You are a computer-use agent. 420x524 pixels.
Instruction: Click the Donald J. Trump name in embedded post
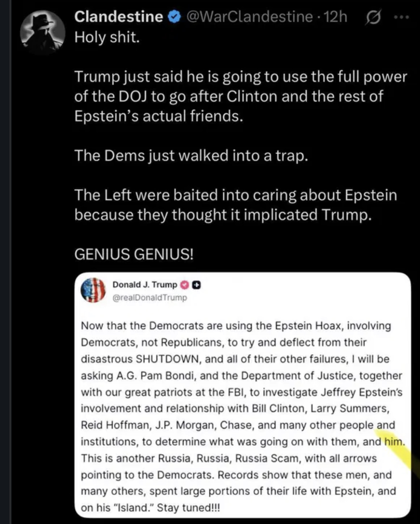point(145,285)
